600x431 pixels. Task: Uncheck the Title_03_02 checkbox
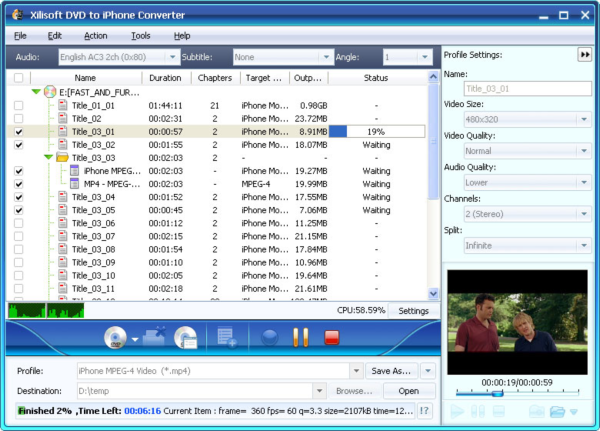(19, 144)
